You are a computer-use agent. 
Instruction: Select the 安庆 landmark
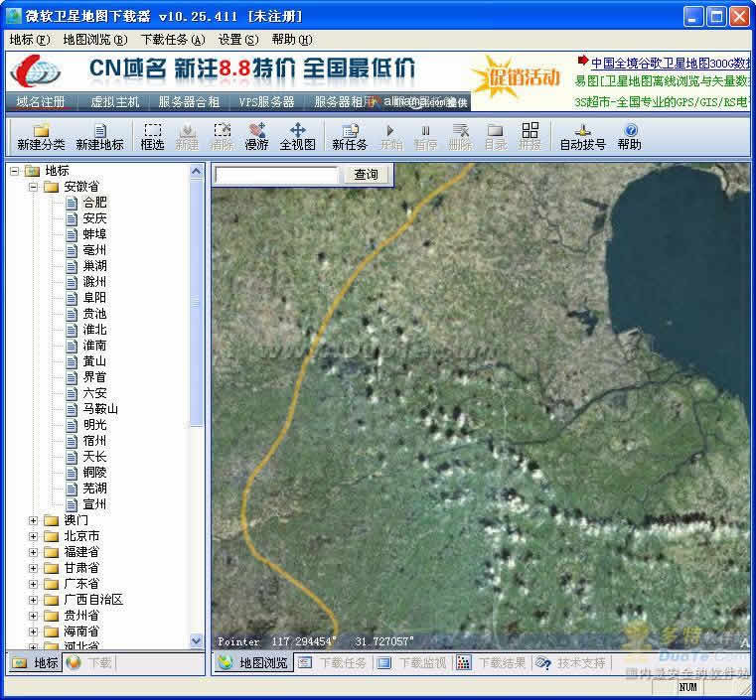pyautogui.click(x=94, y=218)
